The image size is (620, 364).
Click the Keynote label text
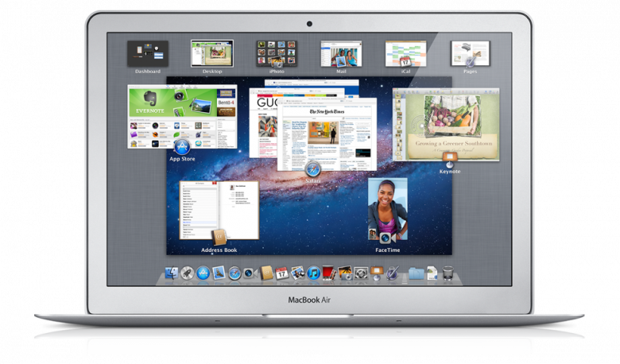point(450,172)
